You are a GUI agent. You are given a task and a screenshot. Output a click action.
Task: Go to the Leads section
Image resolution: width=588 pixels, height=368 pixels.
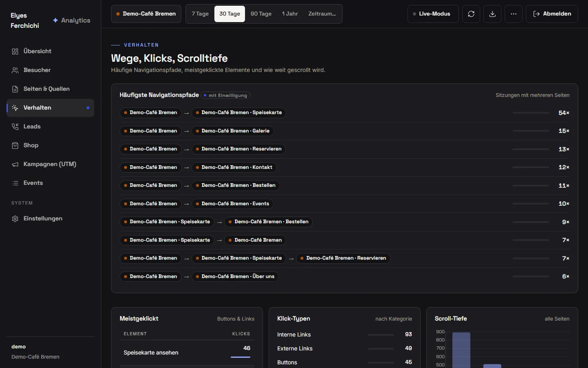tap(51, 127)
